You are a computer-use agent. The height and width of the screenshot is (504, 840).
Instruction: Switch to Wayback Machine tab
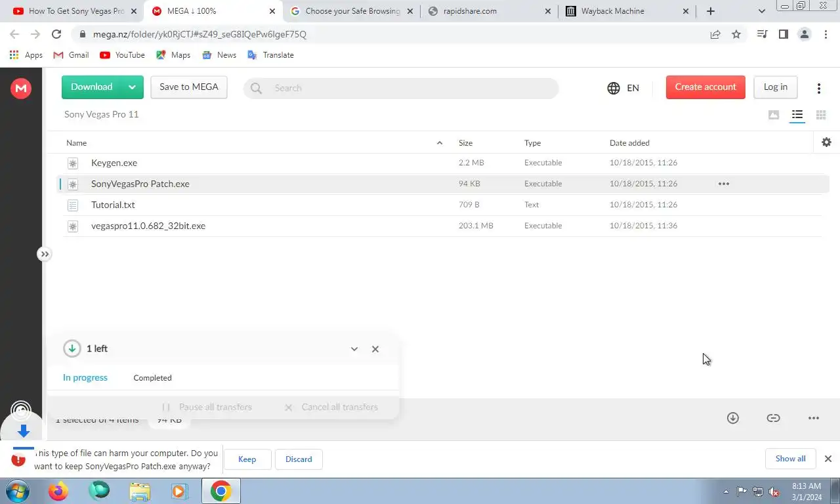[627, 11]
